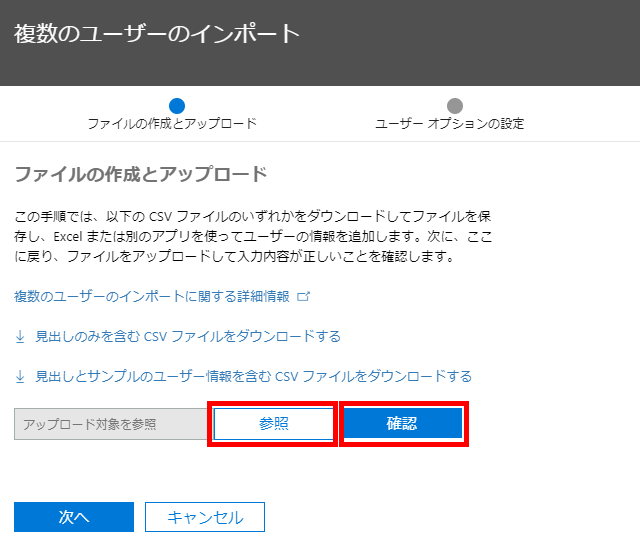Click blank space between キャンセル and 確認 buttons
The image size is (640, 554).
(400, 480)
